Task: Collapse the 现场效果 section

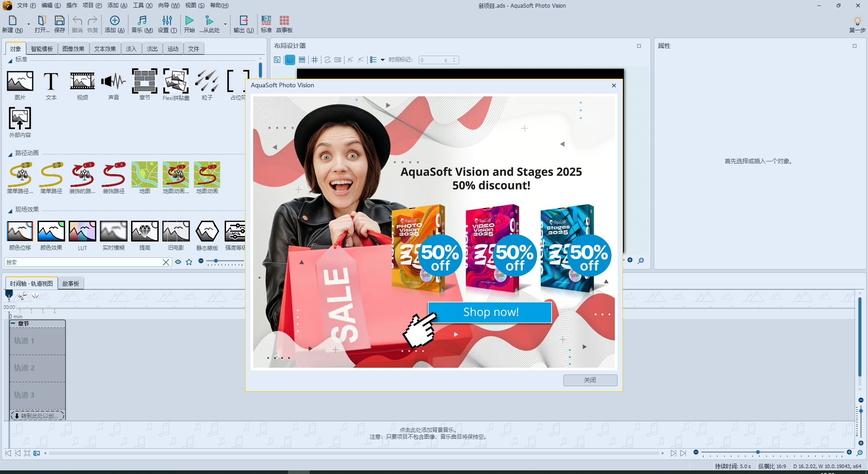Action: pos(10,211)
